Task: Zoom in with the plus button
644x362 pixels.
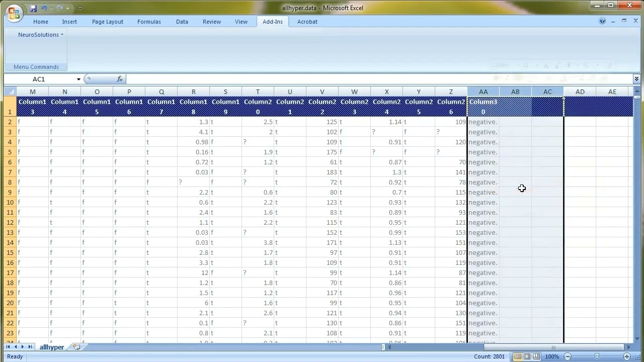Action: coord(626,356)
